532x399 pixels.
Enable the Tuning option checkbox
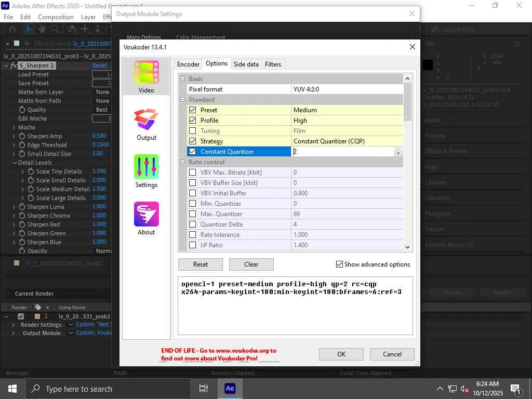pyautogui.click(x=192, y=130)
